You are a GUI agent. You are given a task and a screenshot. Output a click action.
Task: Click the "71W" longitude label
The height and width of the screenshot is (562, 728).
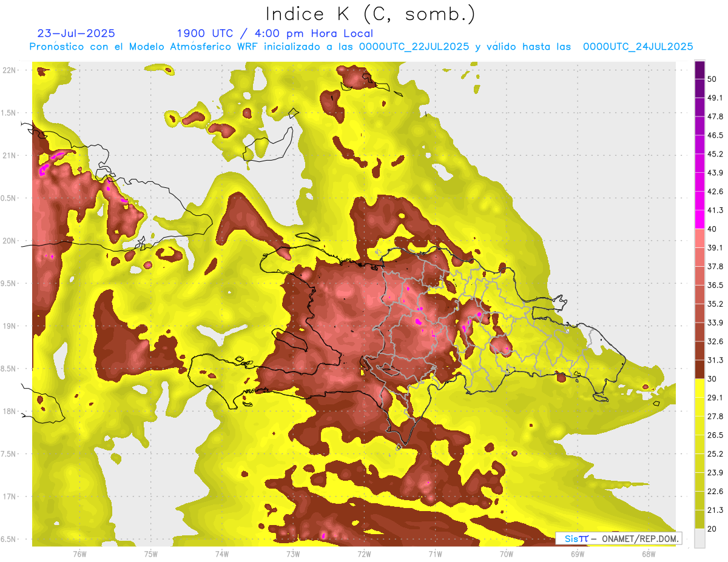[435, 554]
